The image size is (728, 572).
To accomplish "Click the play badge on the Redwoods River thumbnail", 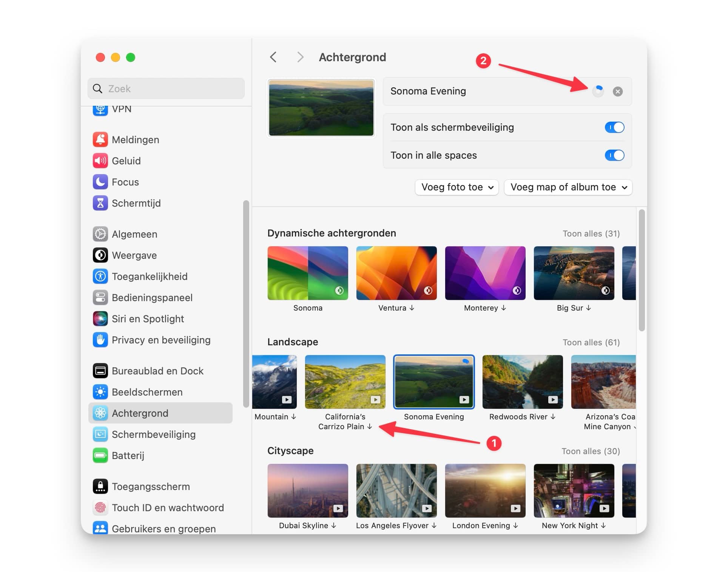I will pyautogui.click(x=553, y=400).
